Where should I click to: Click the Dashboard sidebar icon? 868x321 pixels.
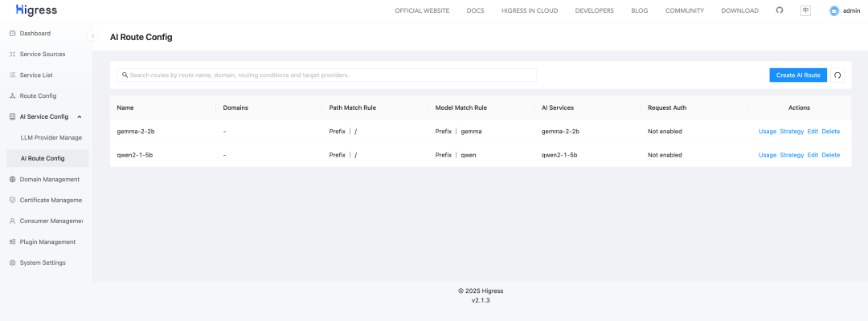(x=13, y=34)
